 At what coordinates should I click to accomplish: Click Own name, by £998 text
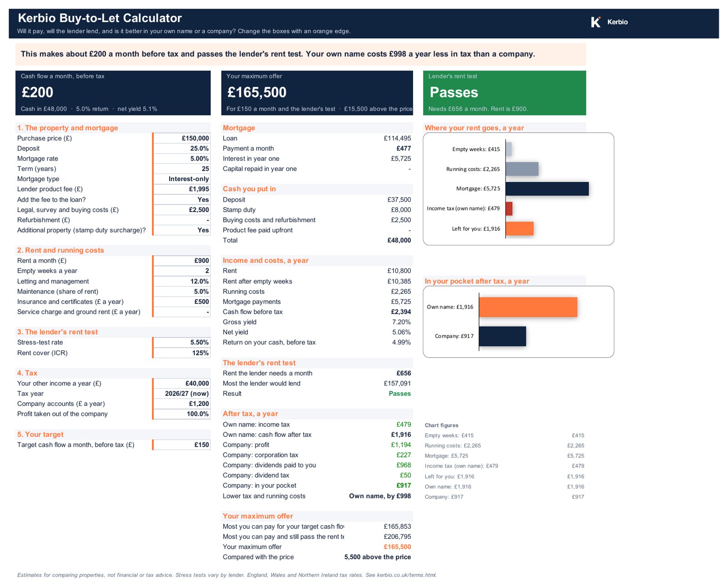pyautogui.click(x=380, y=496)
